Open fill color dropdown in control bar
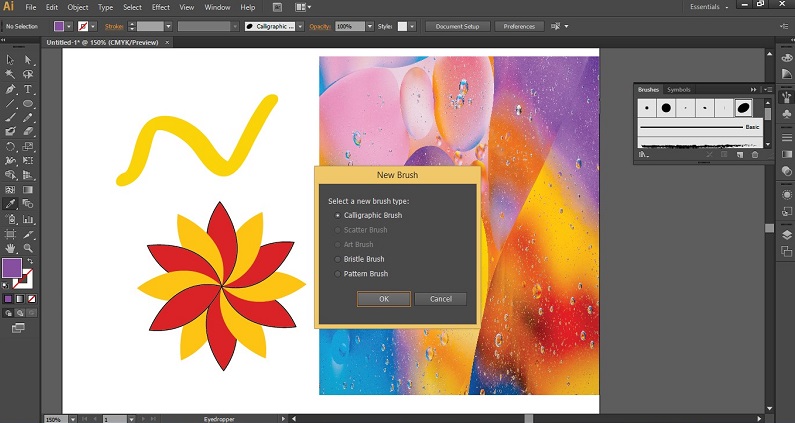 [69, 26]
